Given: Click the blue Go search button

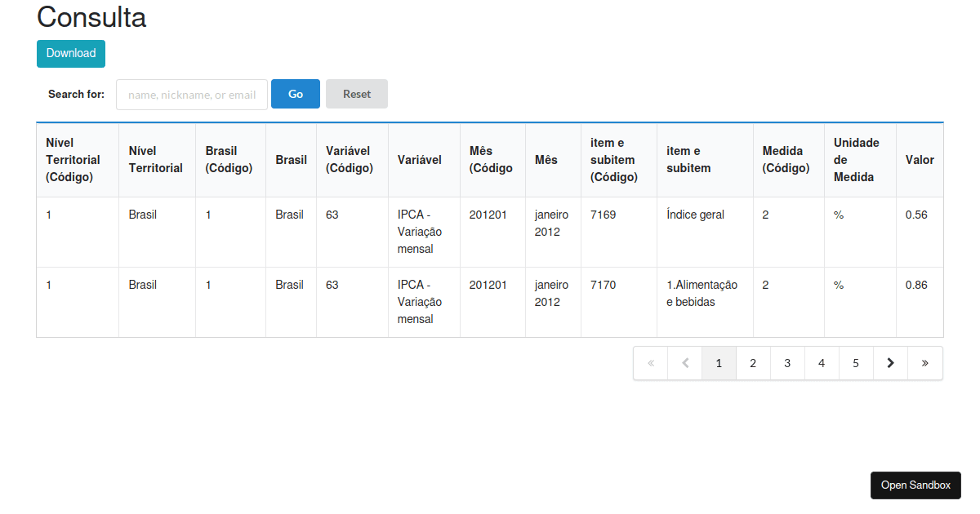Looking at the screenshot, I should 295,94.
